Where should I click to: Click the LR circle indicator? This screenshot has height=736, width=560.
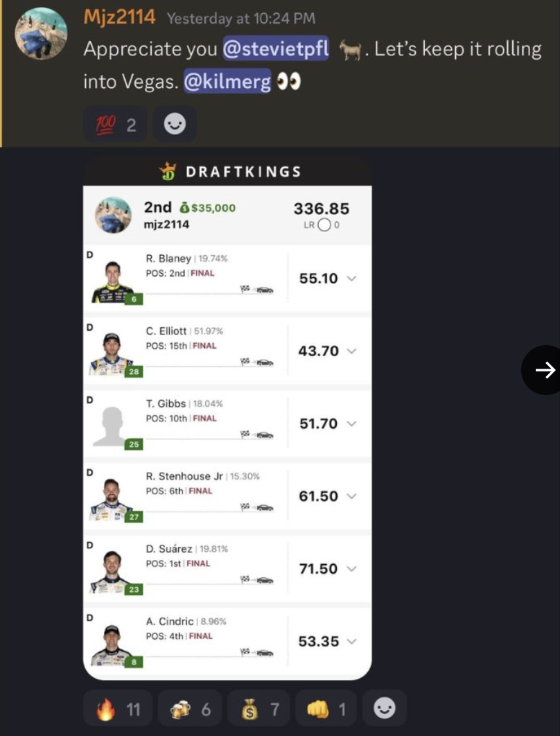point(324,225)
